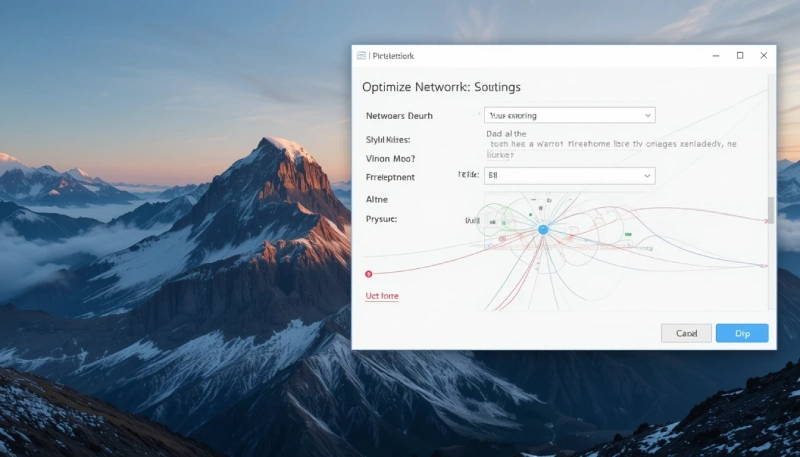Click the app icon in the title bar
The width and height of the screenshot is (800, 457).
pos(361,56)
